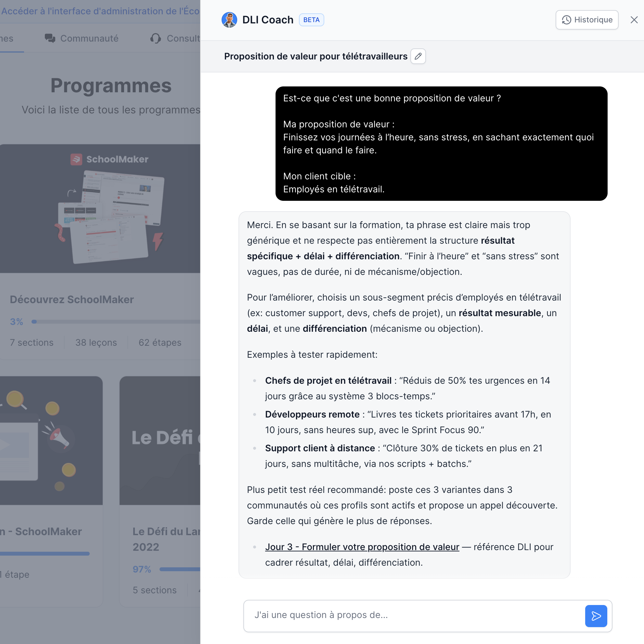Click the 97% progress bar

coord(180,569)
